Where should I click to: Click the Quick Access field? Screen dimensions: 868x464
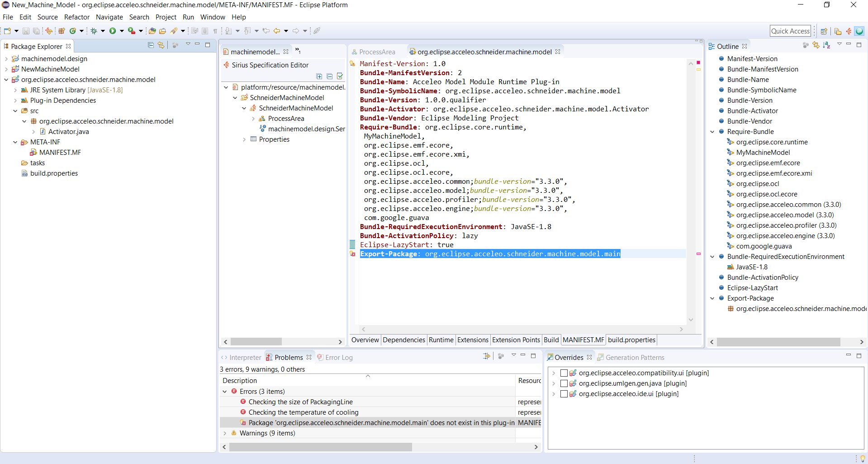point(790,31)
